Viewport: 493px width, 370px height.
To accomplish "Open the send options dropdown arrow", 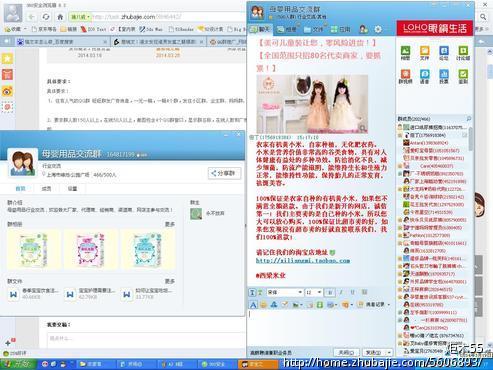I will [389, 352].
